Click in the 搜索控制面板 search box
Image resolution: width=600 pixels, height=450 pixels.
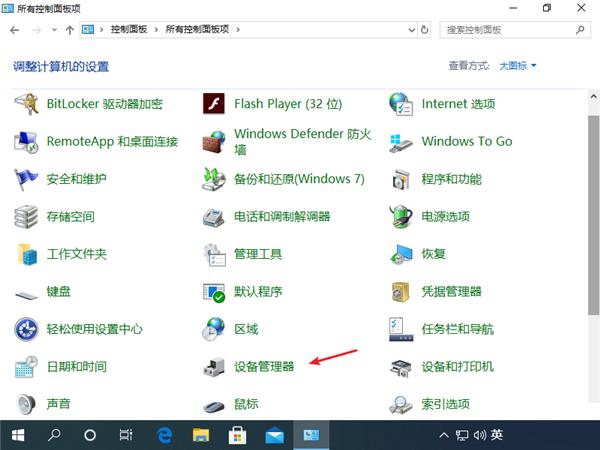click(515, 30)
